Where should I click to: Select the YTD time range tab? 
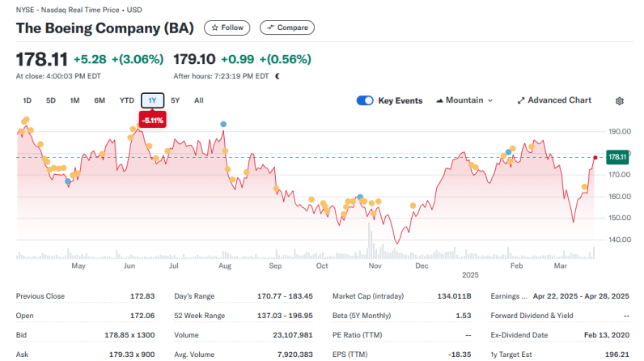(x=126, y=100)
